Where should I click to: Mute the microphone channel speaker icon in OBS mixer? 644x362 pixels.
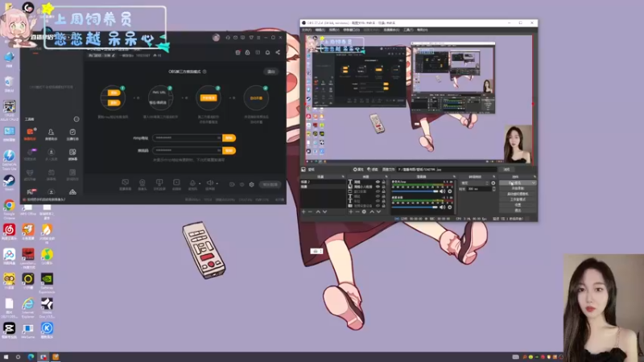pos(442,191)
